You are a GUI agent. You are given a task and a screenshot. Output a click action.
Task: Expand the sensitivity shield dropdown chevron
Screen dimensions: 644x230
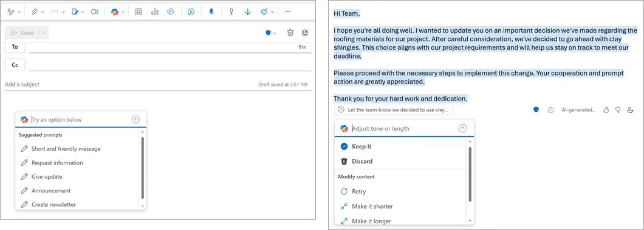pyautogui.click(x=275, y=33)
